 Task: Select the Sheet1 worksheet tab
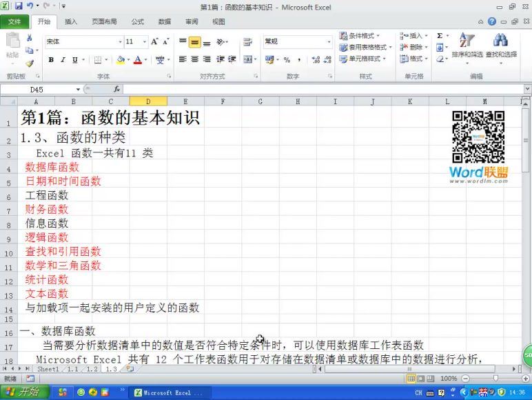click(x=48, y=369)
